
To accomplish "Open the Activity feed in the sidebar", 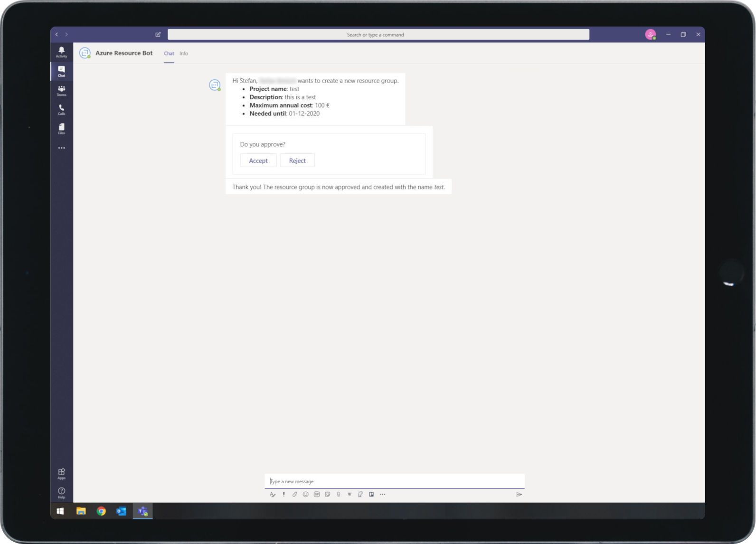I will click(61, 52).
